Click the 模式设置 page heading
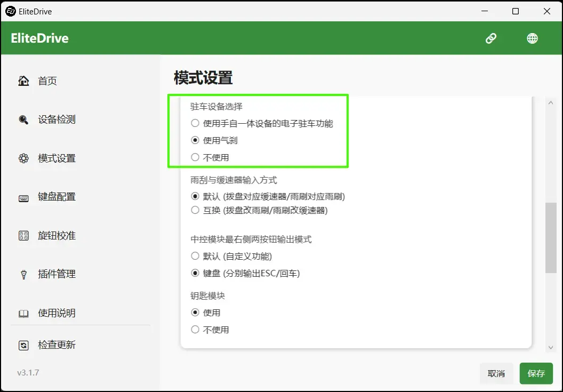The image size is (563, 392). click(x=203, y=78)
